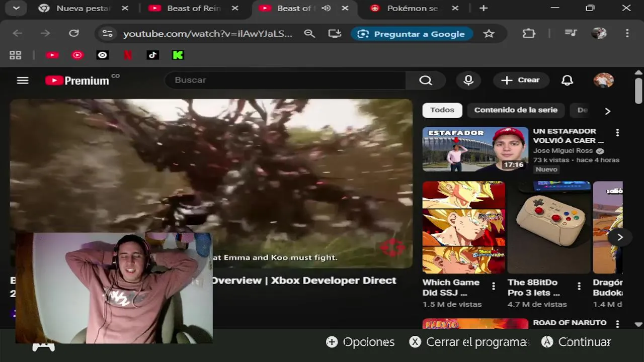Open the TikTok bookmark
This screenshot has height=362, width=644.
point(153,55)
